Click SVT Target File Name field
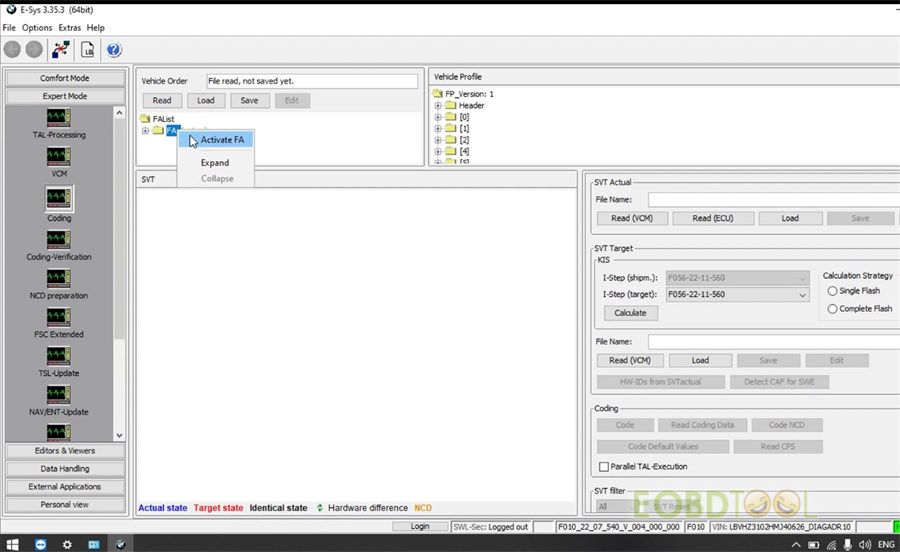900x552 pixels. click(774, 342)
